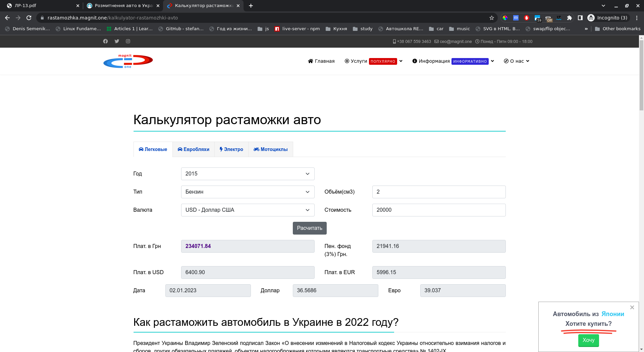Image resolution: width=644 pixels, height=352 pixels.
Task: Open the Информация menu
Action: (453, 61)
